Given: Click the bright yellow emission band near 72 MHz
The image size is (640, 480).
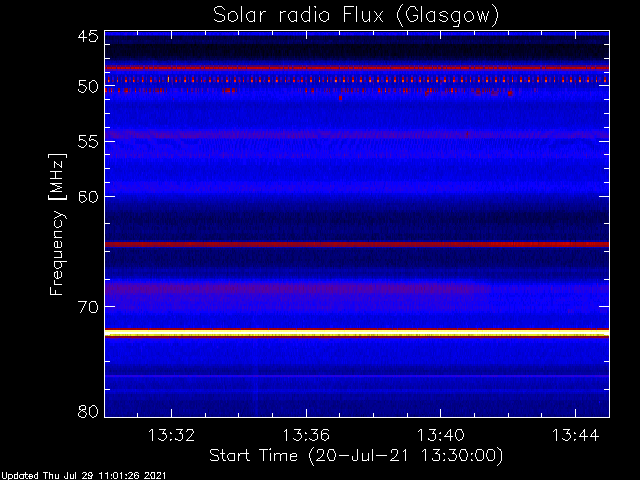Looking at the screenshot, I should pos(357,333).
